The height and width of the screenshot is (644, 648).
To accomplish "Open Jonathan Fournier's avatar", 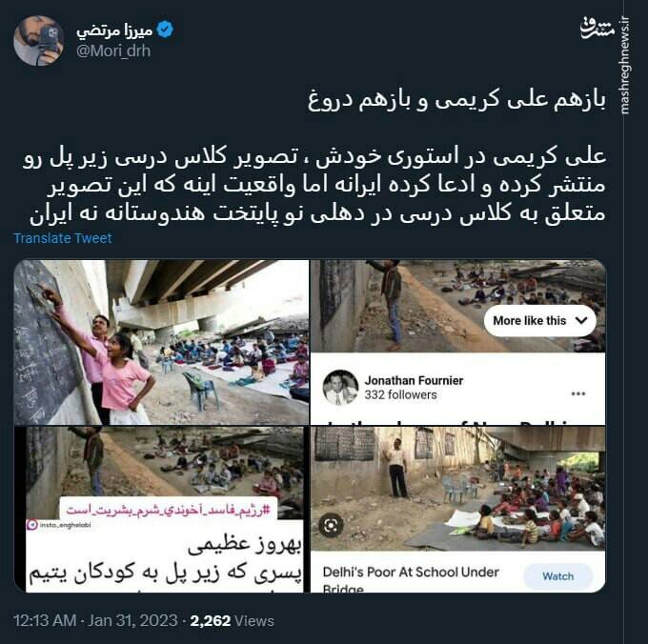I will (x=340, y=388).
